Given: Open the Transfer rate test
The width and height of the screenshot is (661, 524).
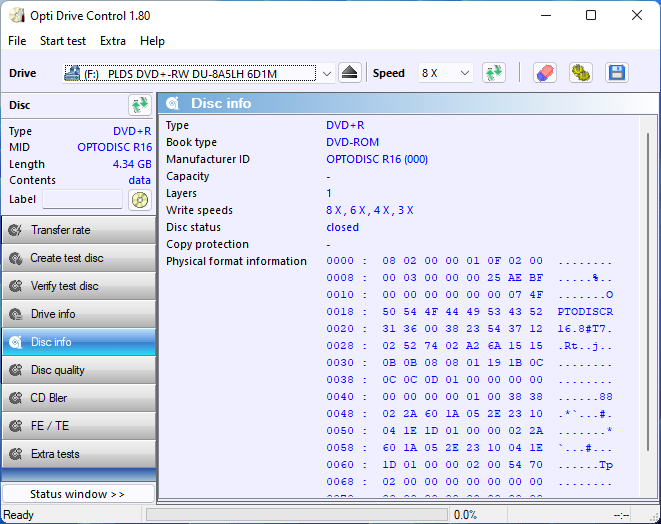Looking at the screenshot, I should 79,230.
